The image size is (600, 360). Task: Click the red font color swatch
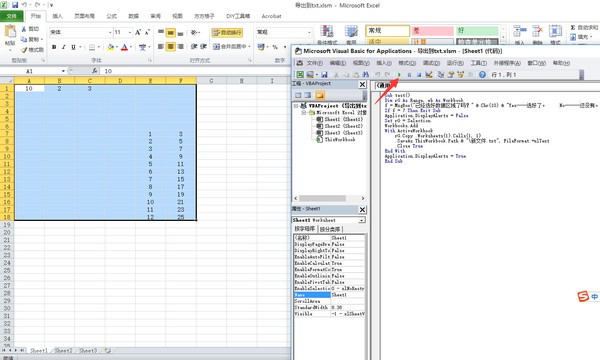click(x=124, y=47)
